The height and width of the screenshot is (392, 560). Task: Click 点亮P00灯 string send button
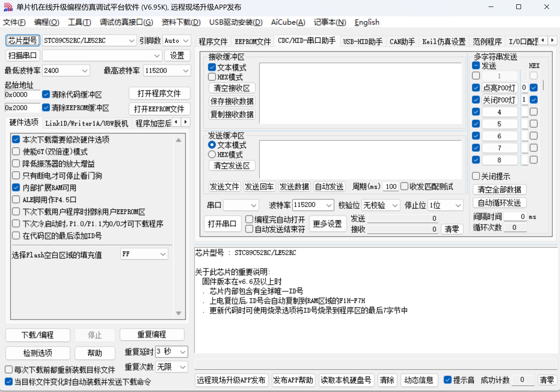(499, 87)
